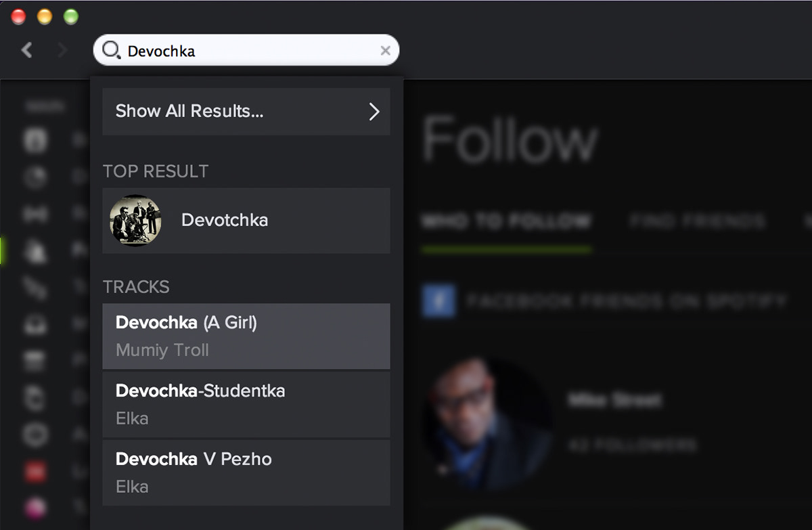Click the Devochka search input field

tap(250, 51)
